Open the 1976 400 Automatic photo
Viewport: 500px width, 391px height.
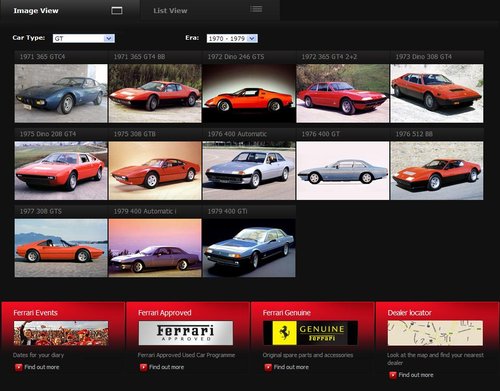point(249,171)
